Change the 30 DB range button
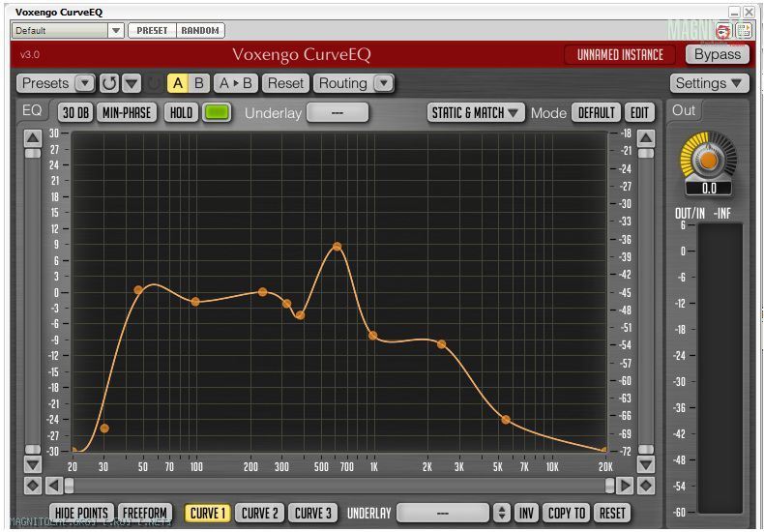The width and height of the screenshot is (764, 532). click(76, 113)
